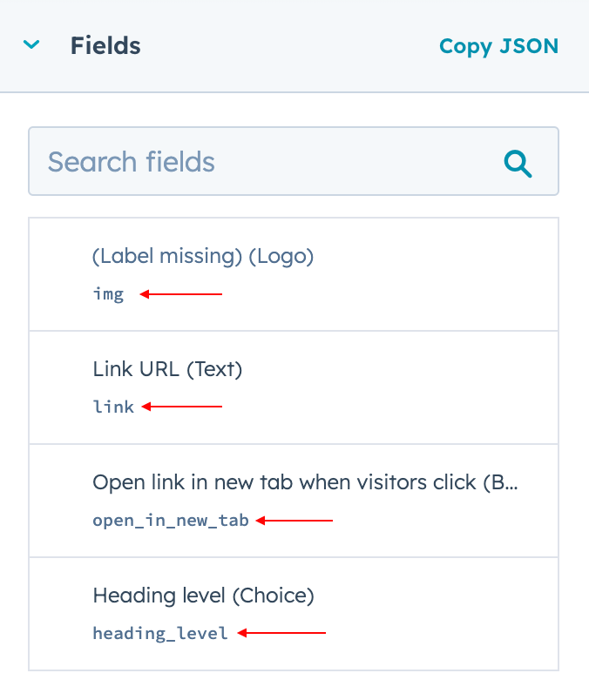The height and width of the screenshot is (700, 589).
Task: Click the search magnifier icon in Fields panel
Action: 518,162
